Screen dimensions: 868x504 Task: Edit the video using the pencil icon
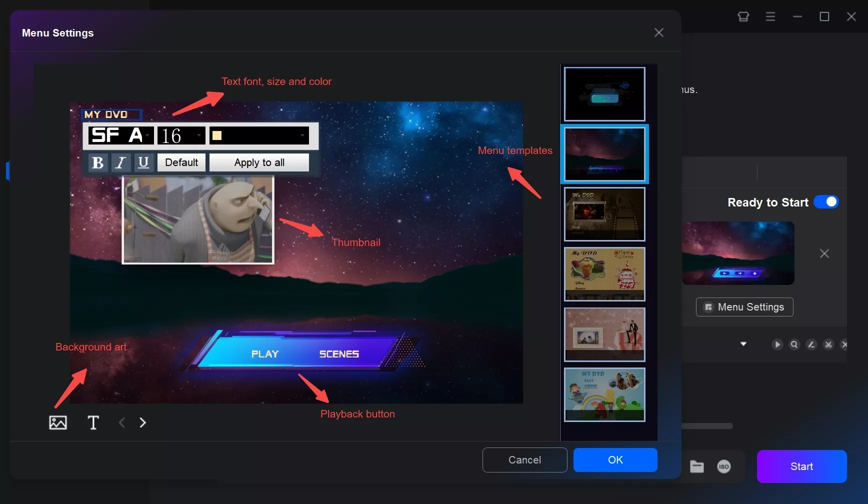(811, 344)
